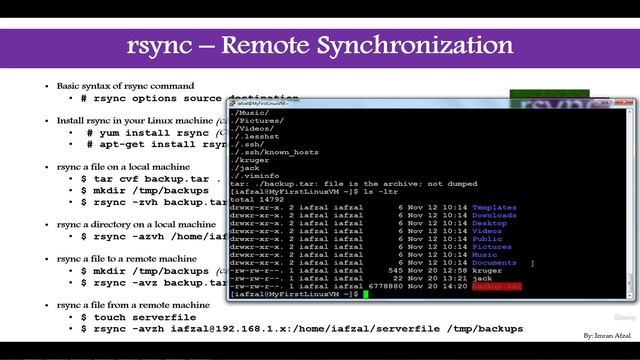Click the 'ls -ltr' command text

point(381,192)
